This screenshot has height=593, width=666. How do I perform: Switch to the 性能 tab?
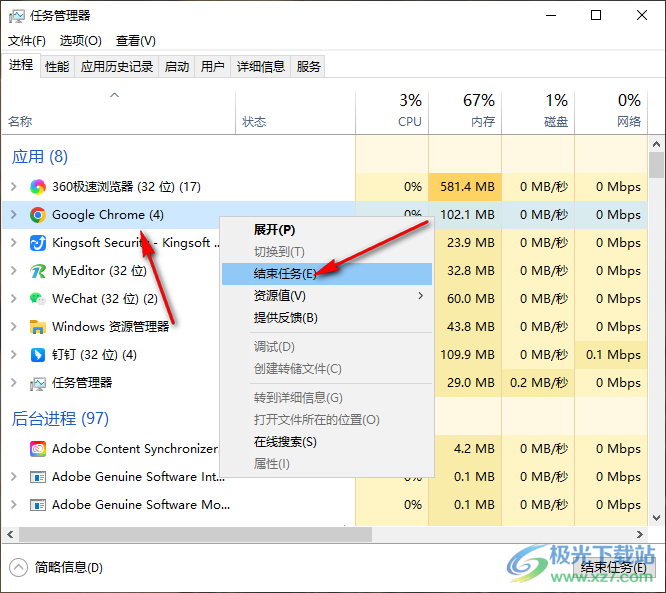57,67
